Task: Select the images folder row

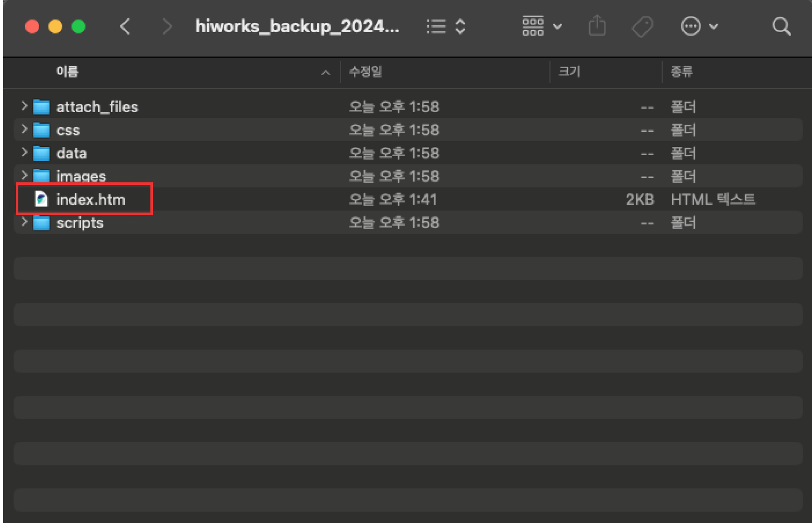Action: (81, 176)
